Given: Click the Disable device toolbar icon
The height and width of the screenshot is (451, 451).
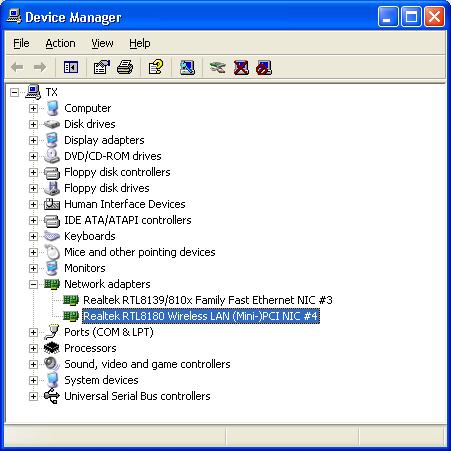Looking at the screenshot, I should (x=264, y=67).
